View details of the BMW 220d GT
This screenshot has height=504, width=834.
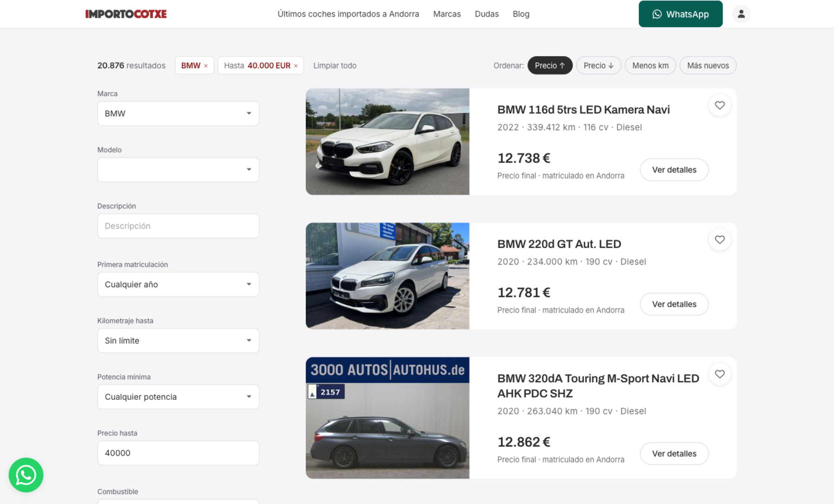click(674, 304)
